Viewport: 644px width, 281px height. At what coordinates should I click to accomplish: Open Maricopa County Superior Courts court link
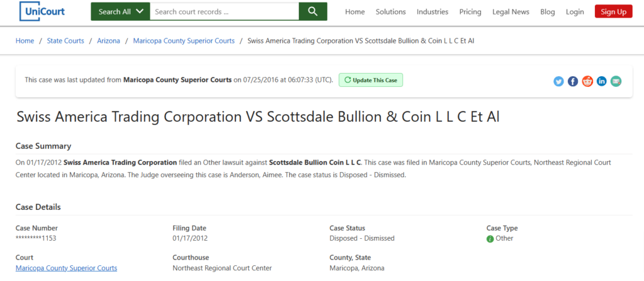tap(66, 268)
